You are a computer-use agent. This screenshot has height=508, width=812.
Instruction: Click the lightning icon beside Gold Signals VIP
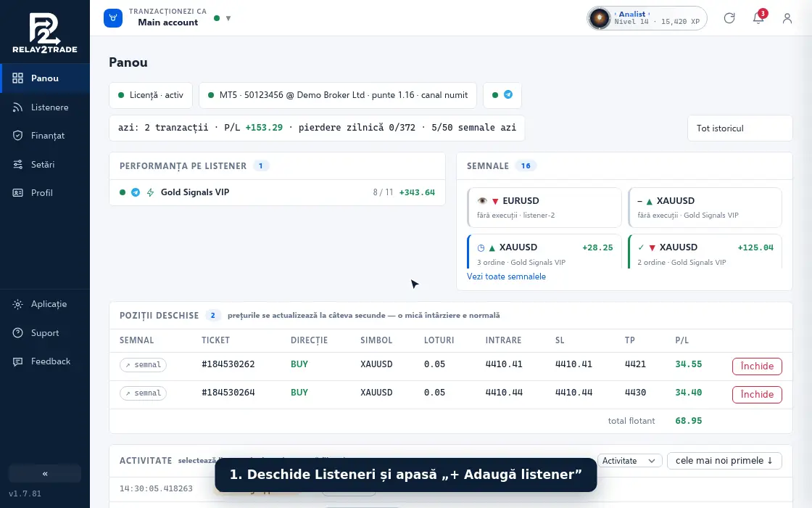tap(150, 192)
